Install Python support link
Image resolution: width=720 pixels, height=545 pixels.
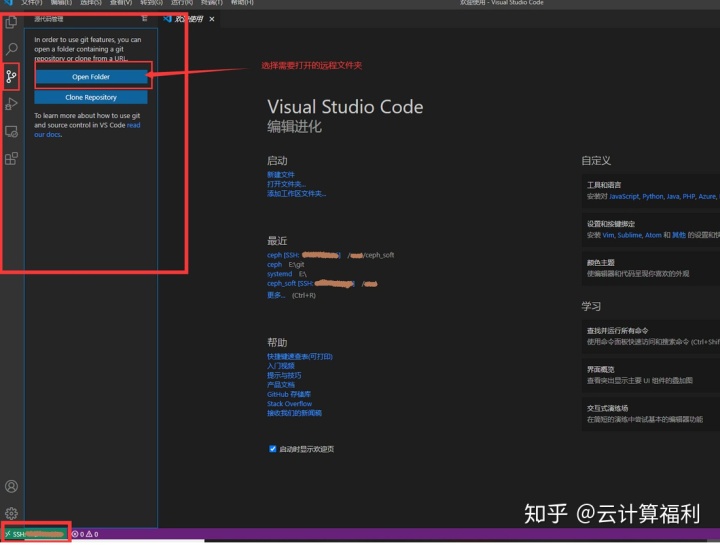pos(652,197)
